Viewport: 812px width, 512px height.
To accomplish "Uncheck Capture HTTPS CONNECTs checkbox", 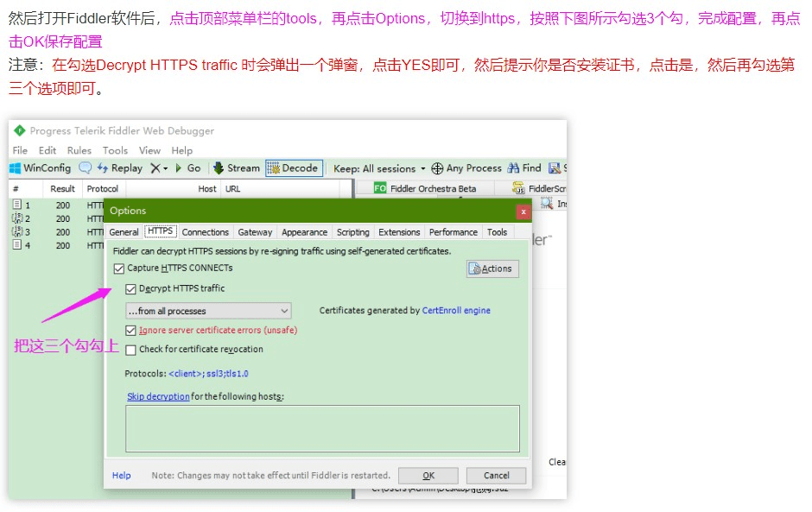I will 119,269.
